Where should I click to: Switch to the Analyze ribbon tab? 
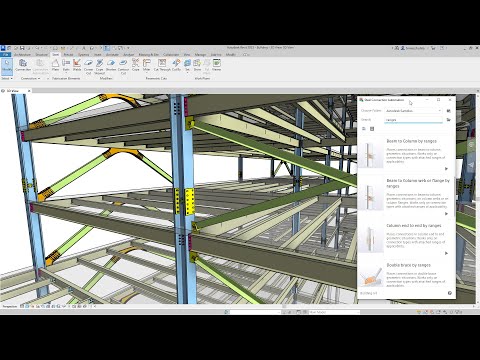coord(129,54)
